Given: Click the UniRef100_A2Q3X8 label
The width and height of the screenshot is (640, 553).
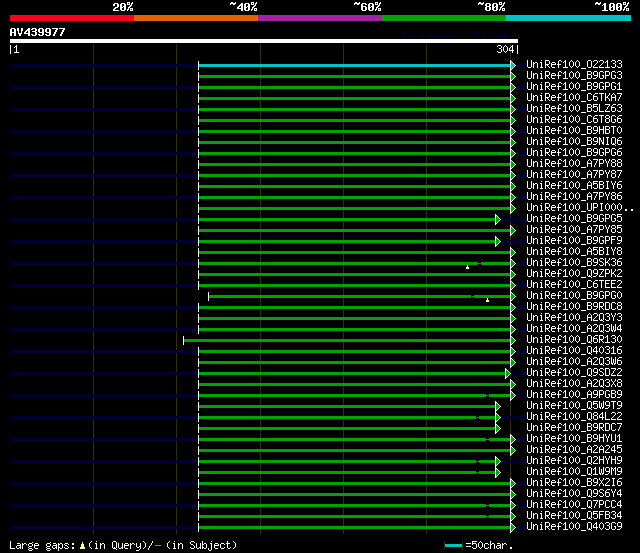Looking at the screenshot, I should (574, 384).
